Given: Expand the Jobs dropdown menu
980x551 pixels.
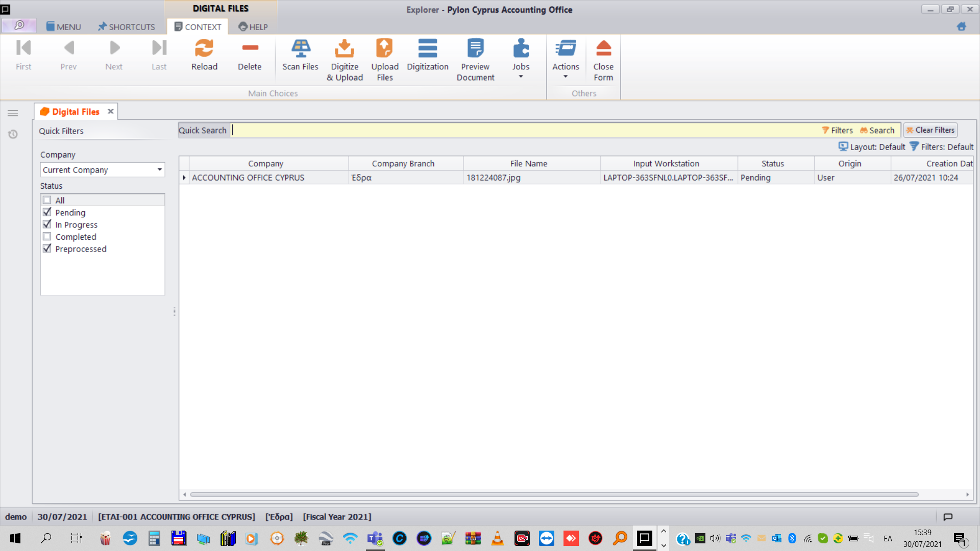Looking at the screenshot, I should pyautogui.click(x=521, y=77).
